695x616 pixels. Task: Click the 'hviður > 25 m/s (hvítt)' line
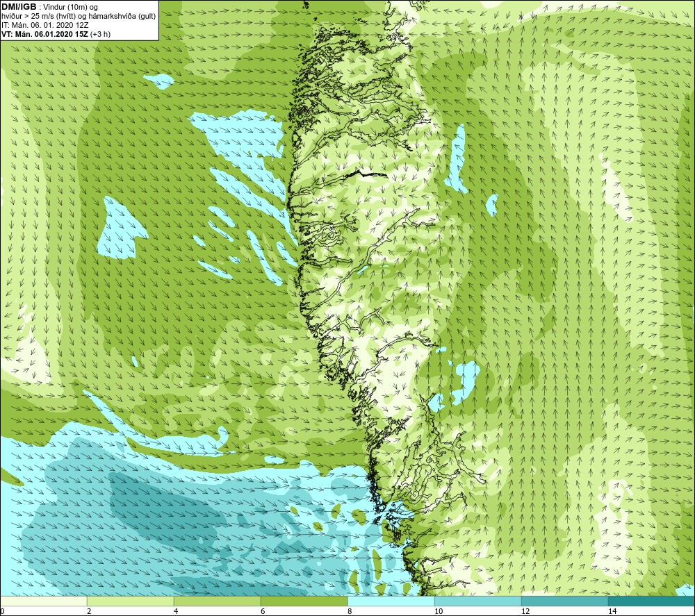point(38,16)
